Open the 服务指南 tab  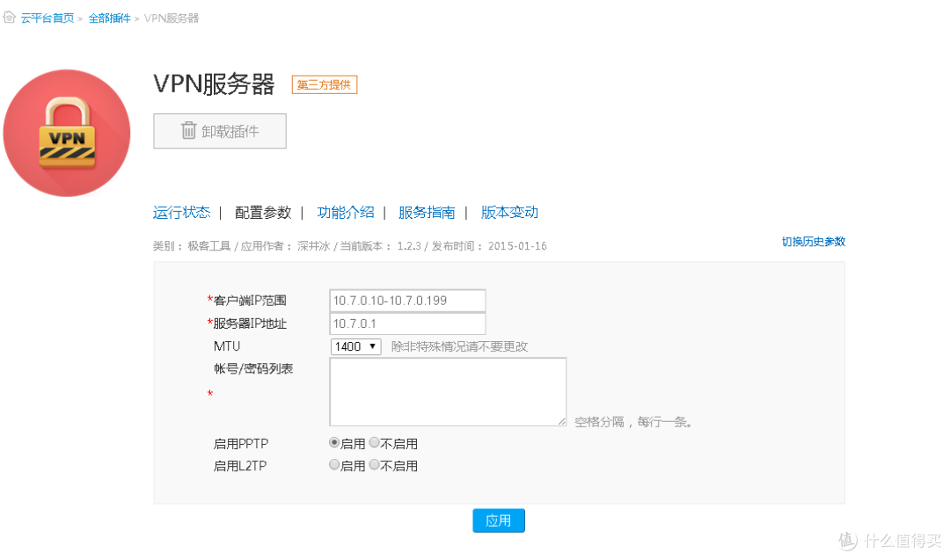tap(427, 213)
